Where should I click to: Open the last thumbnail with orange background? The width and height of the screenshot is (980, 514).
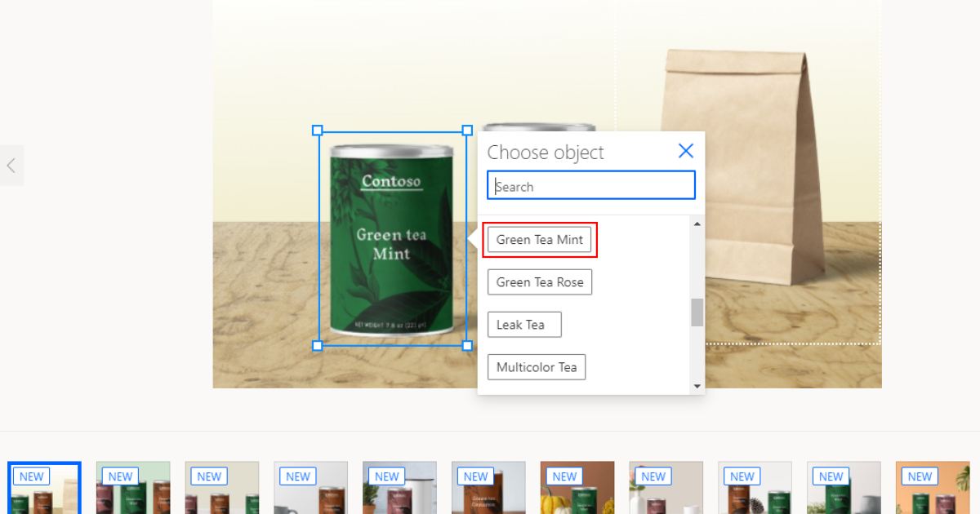[x=932, y=489]
